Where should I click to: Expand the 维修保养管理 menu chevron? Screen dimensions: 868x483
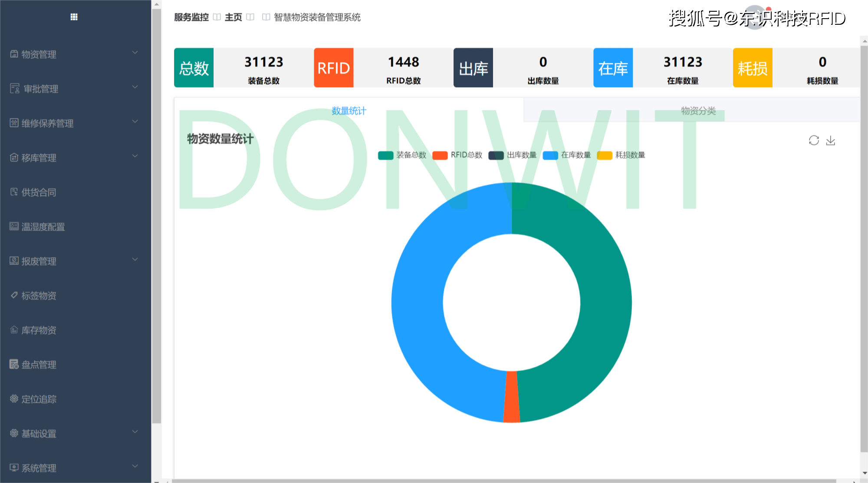135,121
